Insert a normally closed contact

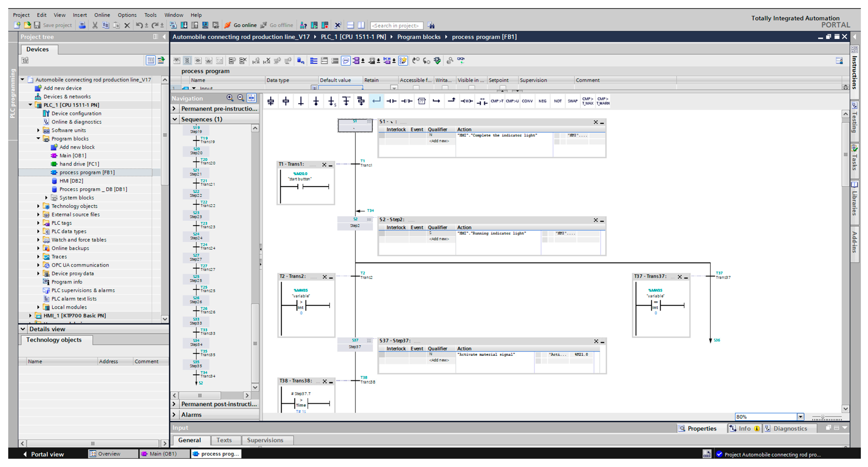(406, 101)
